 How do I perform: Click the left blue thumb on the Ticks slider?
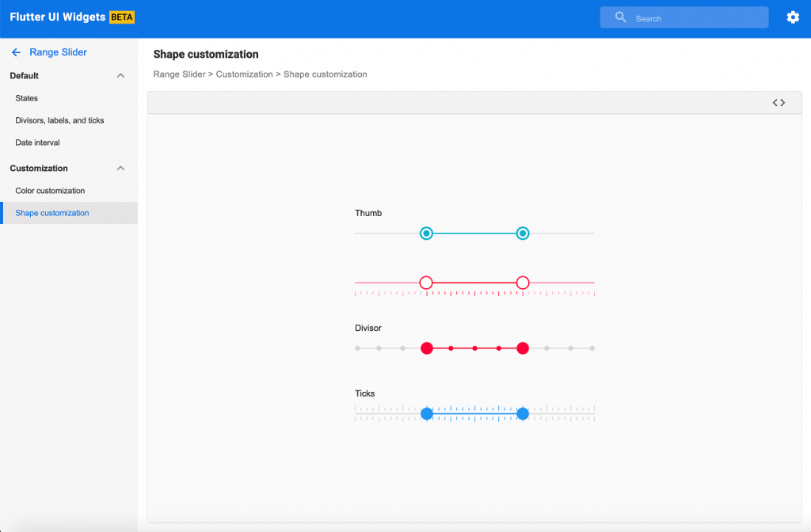coord(427,412)
